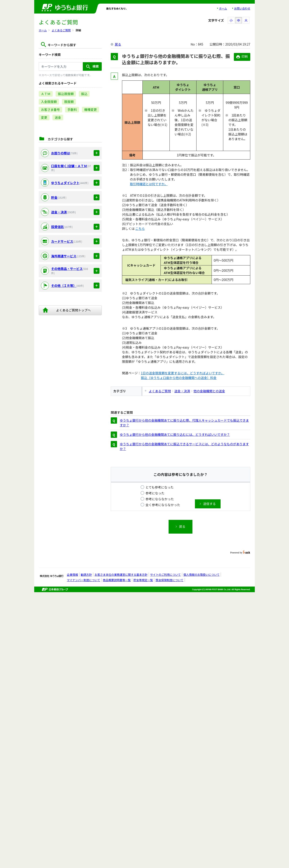
Task: Open 振込 料金 related page link
Action: [x=179, y=378]
